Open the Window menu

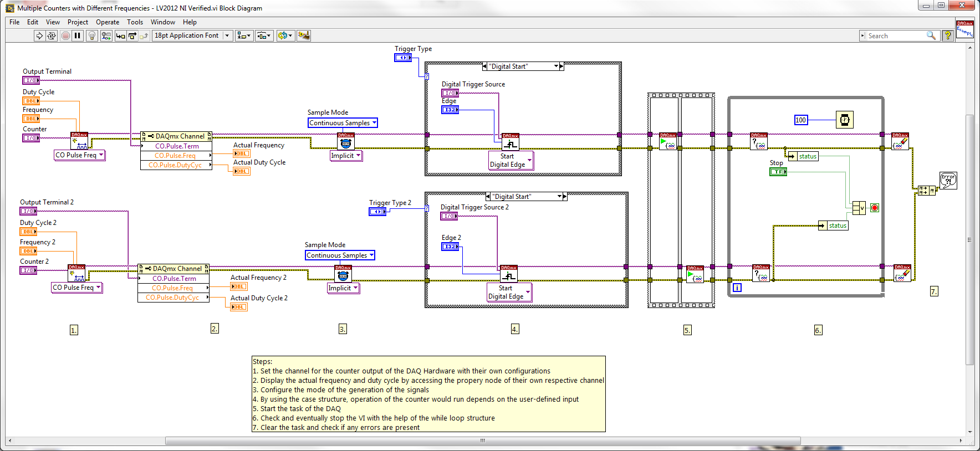pos(163,22)
